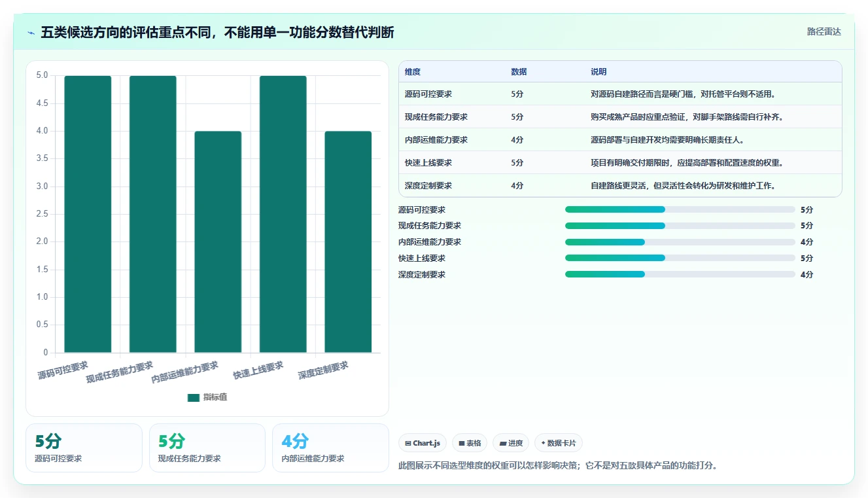Click the 5.0 y-axis tick label
This screenshot has height=498, width=868.
(42, 75)
